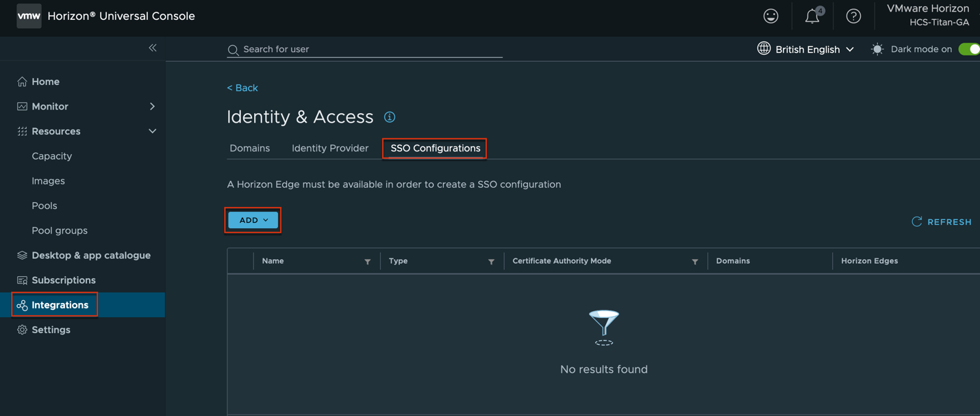Sort by Name column header
The width and height of the screenshot is (980, 416).
point(273,261)
